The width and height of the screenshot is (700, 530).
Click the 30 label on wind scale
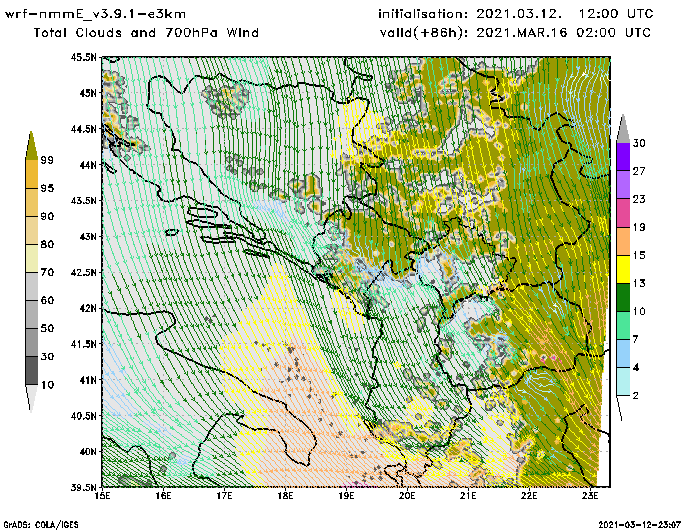639,143
